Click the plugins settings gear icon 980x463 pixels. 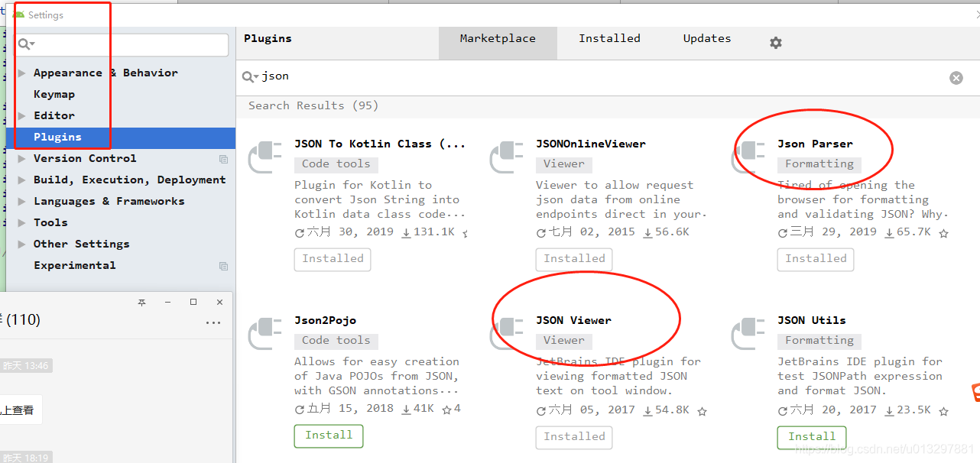[776, 43]
